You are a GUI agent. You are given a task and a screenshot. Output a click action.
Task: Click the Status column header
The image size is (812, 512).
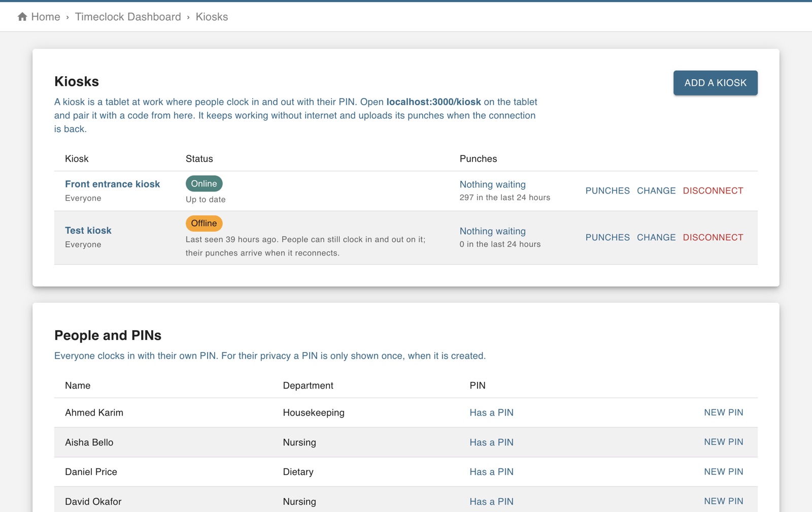[x=199, y=158]
